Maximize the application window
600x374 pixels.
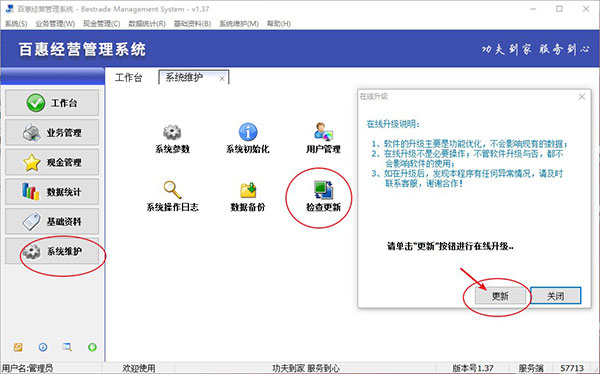pos(559,8)
